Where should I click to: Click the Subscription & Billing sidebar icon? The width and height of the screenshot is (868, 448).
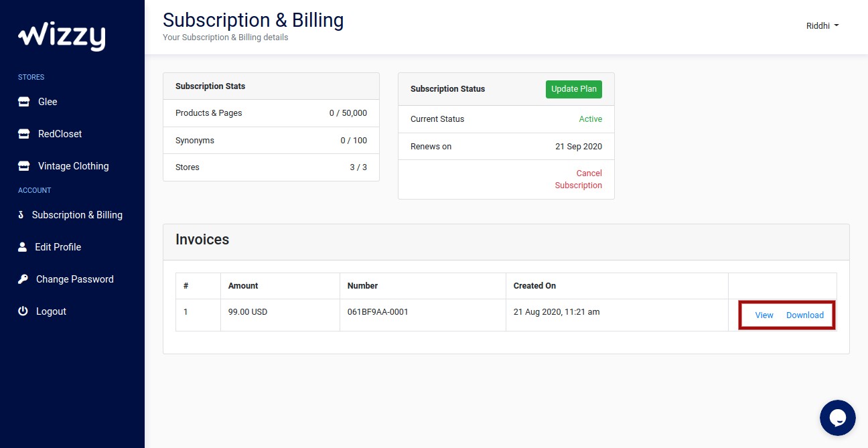point(21,215)
